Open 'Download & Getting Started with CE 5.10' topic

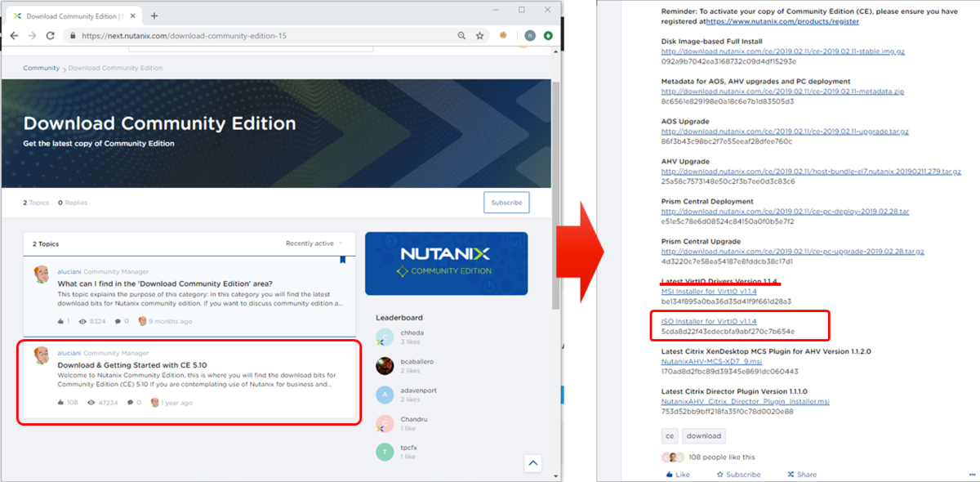point(132,364)
